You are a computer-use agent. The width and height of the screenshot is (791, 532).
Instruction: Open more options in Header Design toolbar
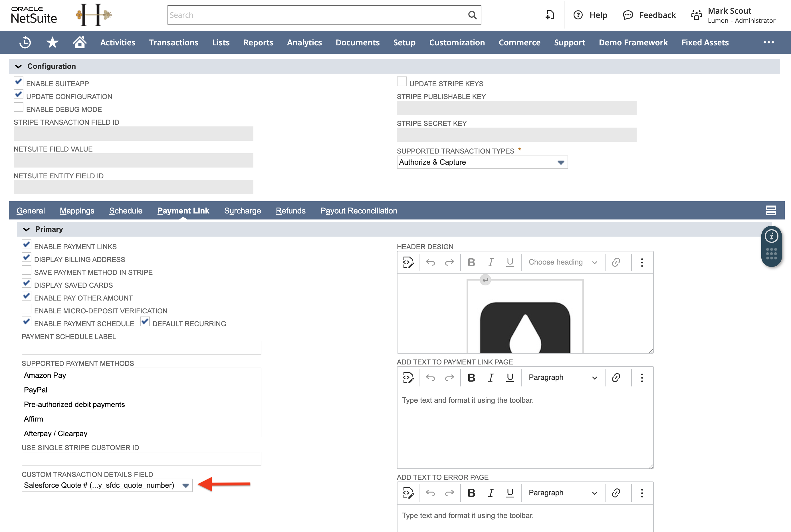pyautogui.click(x=642, y=262)
